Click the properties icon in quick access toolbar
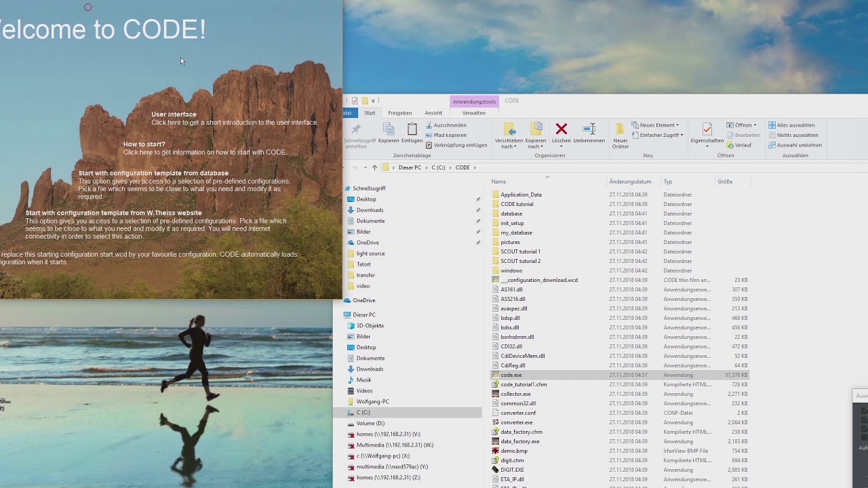 pyautogui.click(x=354, y=101)
